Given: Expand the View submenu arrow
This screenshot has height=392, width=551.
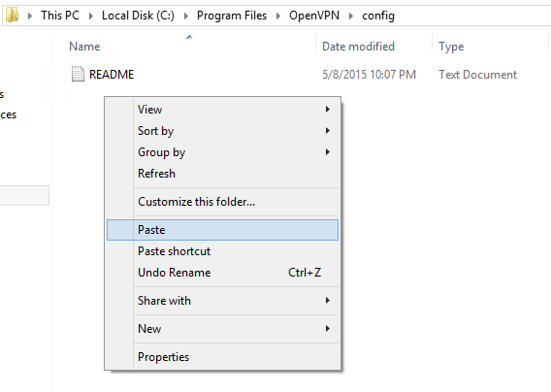Looking at the screenshot, I should tap(328, 110).
